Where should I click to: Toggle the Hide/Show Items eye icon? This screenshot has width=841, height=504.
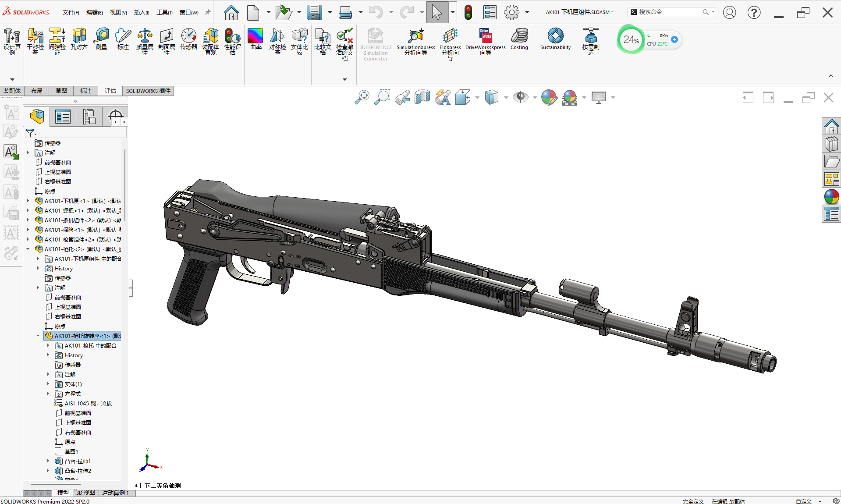pyautogui.click(x=520, y=97)
